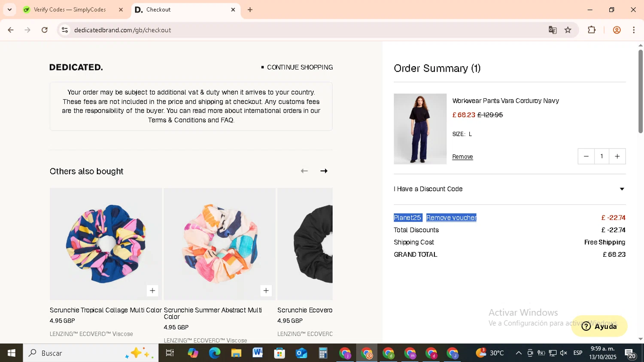The height and width of the screenshot is (362, 644).
Task: Click the Free Shipping text
Action: 605,242
